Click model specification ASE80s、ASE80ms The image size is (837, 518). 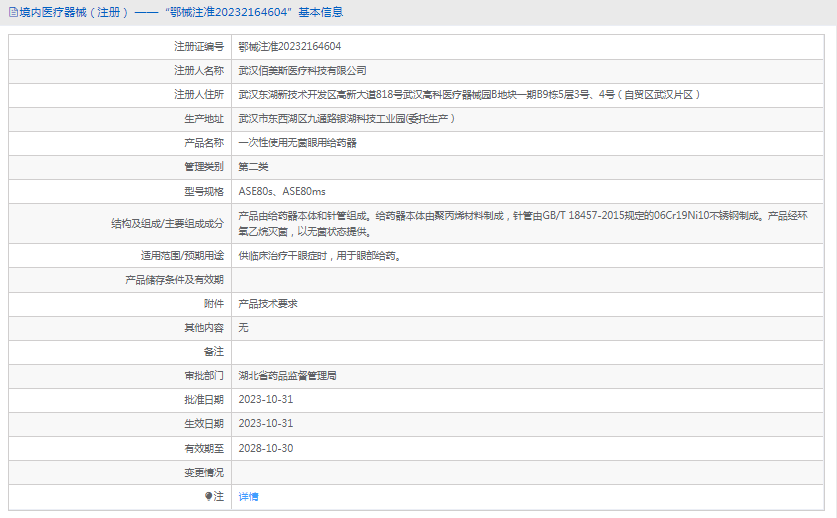(x=282, y=191)
